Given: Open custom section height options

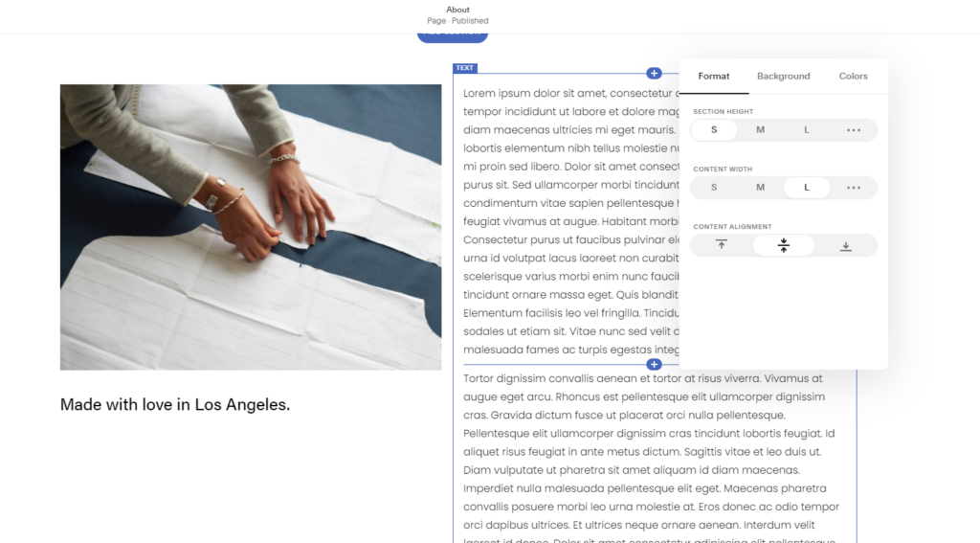Looking at the screenshot, I should click(x=853, y=130).
